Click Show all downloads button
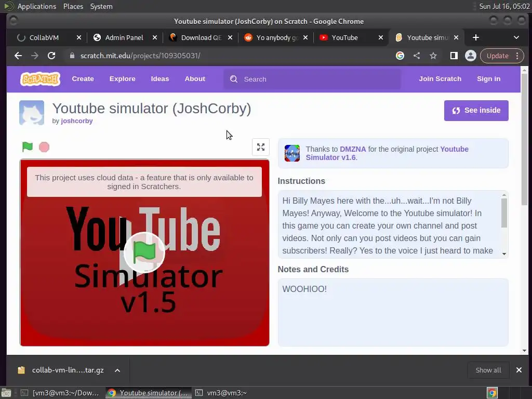532x399 pixels. [488, 370]
